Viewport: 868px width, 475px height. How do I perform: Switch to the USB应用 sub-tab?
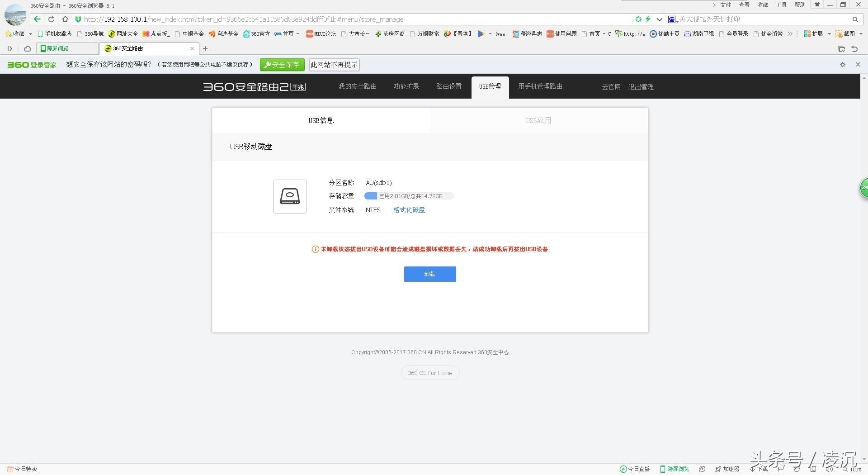coord(538,120)
